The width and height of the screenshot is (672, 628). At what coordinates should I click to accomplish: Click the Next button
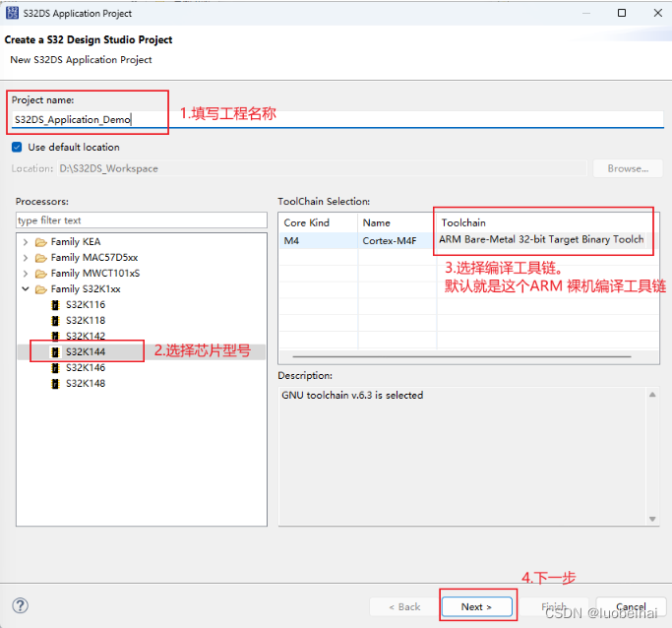pyautogui.click(x=476, y=606)
